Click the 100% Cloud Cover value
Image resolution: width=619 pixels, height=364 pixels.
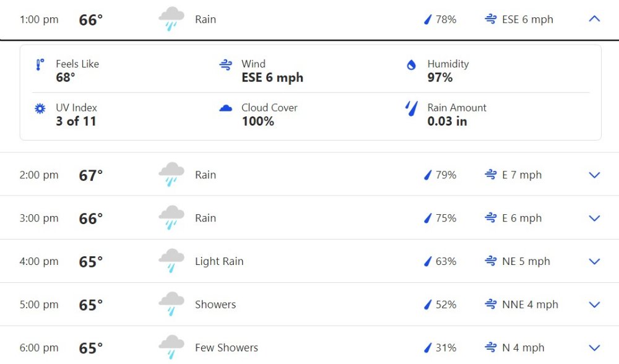pyautogui.click(x=258, y=121)
